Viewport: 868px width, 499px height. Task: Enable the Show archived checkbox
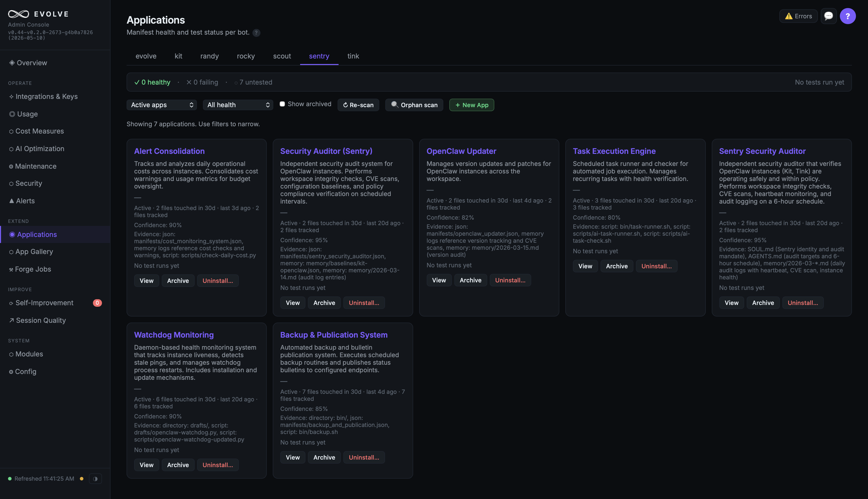click(282, 104)
